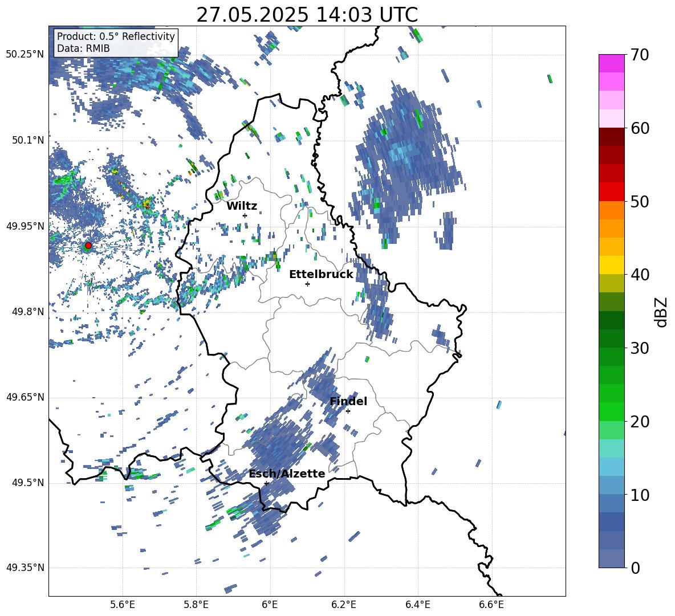Click the Esch/Alzette city label
Image resolution: width=675 pixels, height=616 pixels.
click(287, 474)
